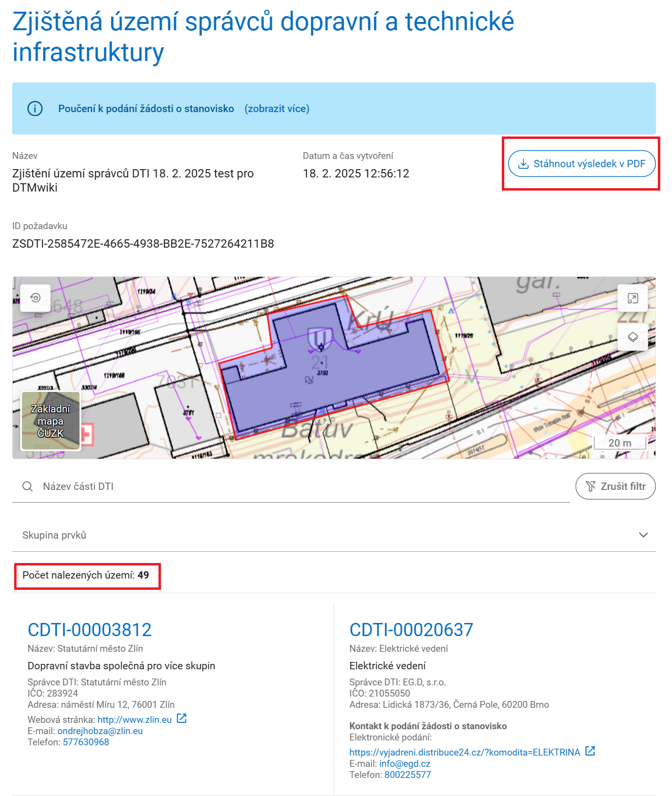Click the info@egd.cz email link
Viewport: 672px width, 796px height.
[405, 764]
